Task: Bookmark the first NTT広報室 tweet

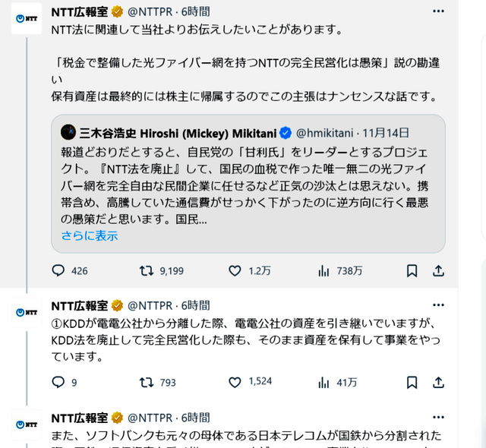Action: pos(412,271)
